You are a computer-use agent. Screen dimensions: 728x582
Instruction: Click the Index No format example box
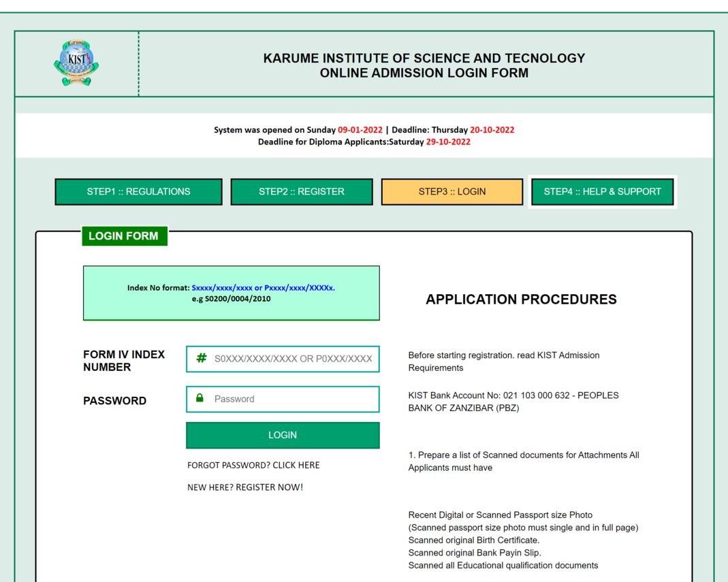pos(231,293)
